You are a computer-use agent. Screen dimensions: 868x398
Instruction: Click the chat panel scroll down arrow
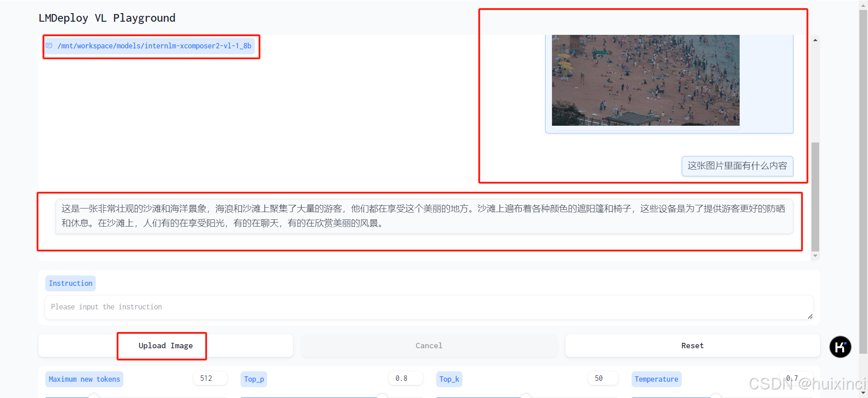click(x=815, y=256)
